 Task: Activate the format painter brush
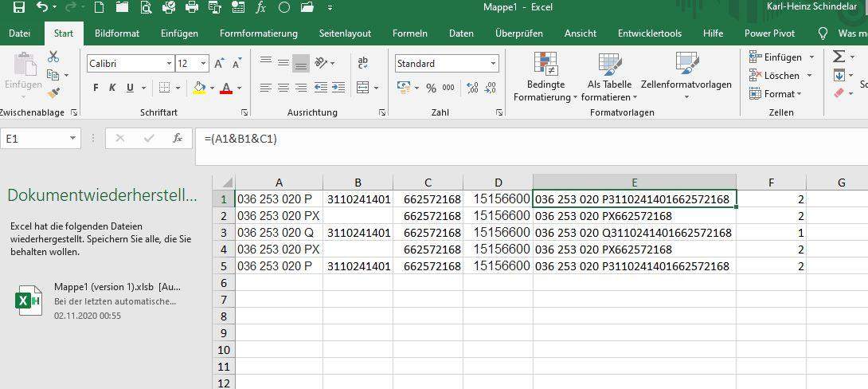click(53, 92)
